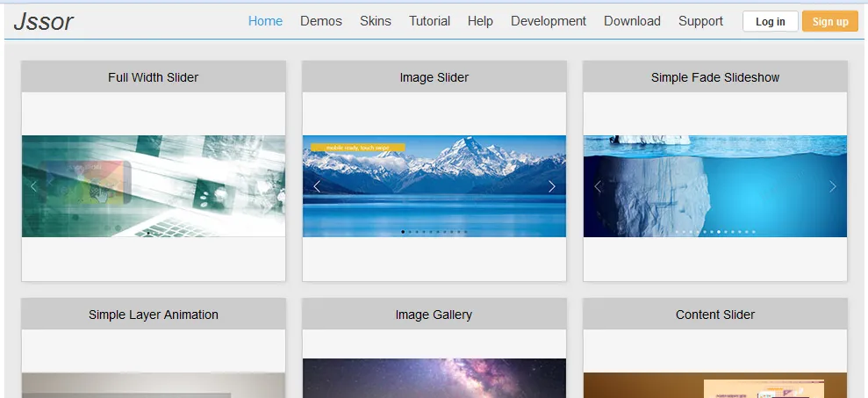Image resolution: width=868 pixels, height=398 pixels.
Task: Open the Image Gallery demo title
Action: pyautogui.click(x=434, y=315)
